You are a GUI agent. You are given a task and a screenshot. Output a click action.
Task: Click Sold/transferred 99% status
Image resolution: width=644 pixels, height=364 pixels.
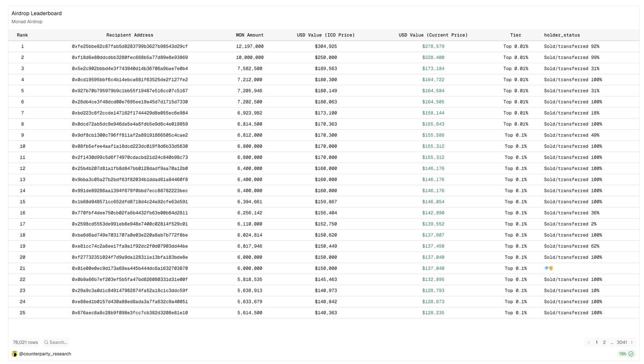[x=572, y=57]
